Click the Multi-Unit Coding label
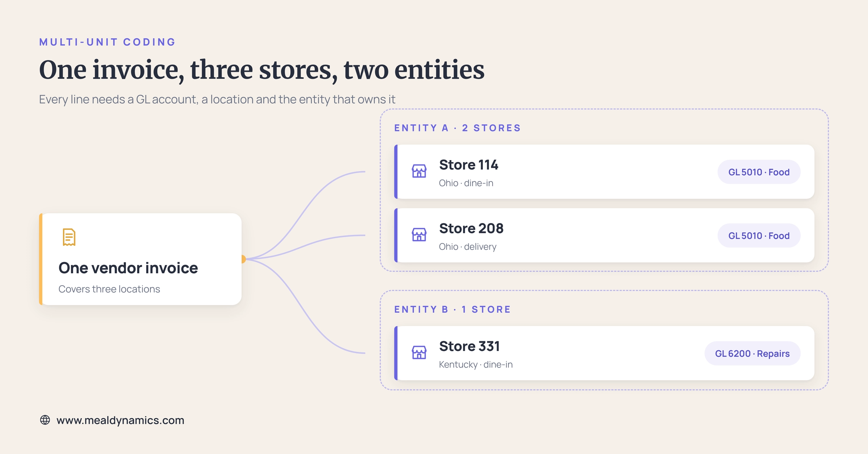Viewport: 868px width, 454px height. click(107, 42)
